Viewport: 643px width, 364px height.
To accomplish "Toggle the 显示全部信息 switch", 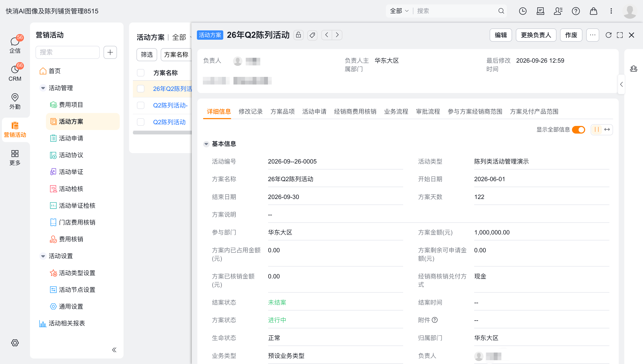I will click(x=578, y=130).
